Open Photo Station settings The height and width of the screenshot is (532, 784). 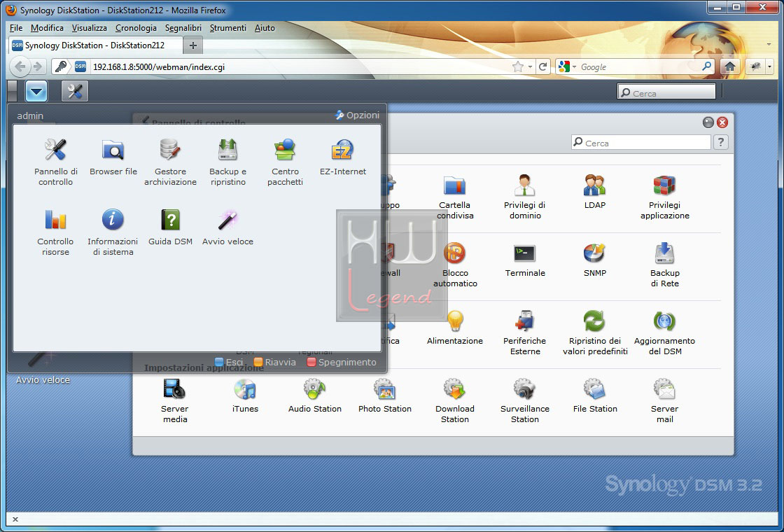pyautogui.click(x=384, y=396)
